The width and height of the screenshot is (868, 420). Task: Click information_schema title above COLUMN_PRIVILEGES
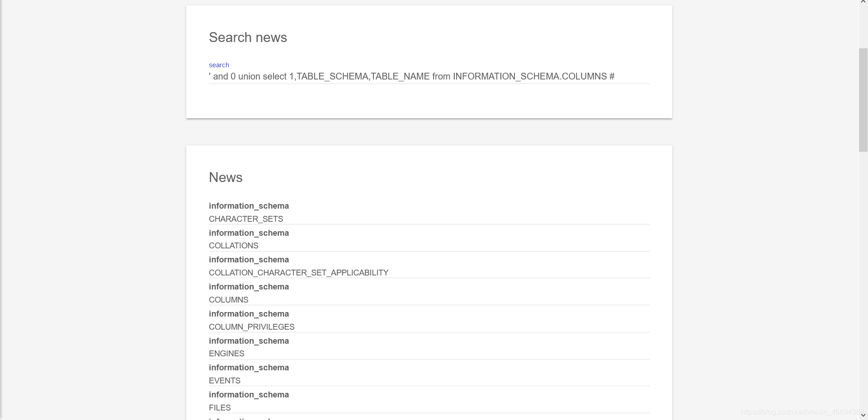(249, 314)
